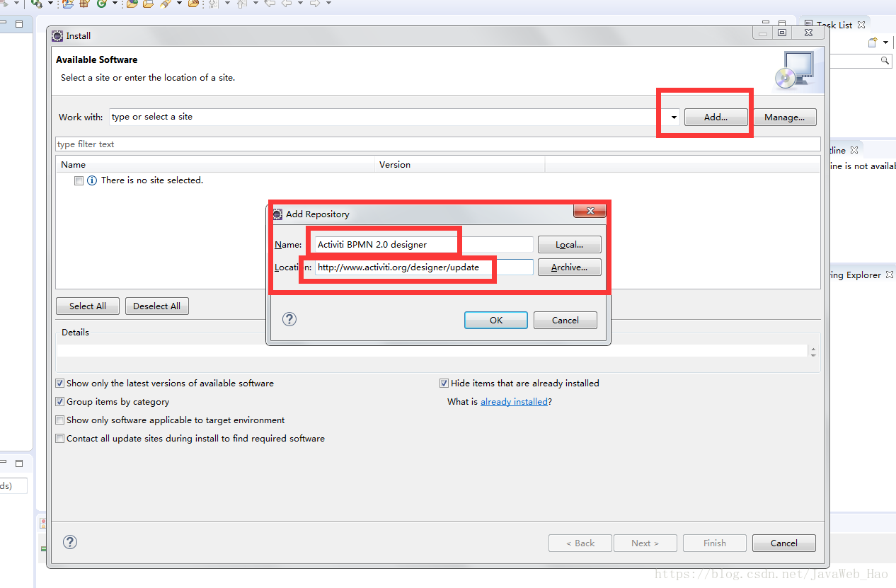Open the Forward history dropdown in toolbar
Image resolution: width=896 pixels, height=588 pixels.
click(x=328, y=4)
